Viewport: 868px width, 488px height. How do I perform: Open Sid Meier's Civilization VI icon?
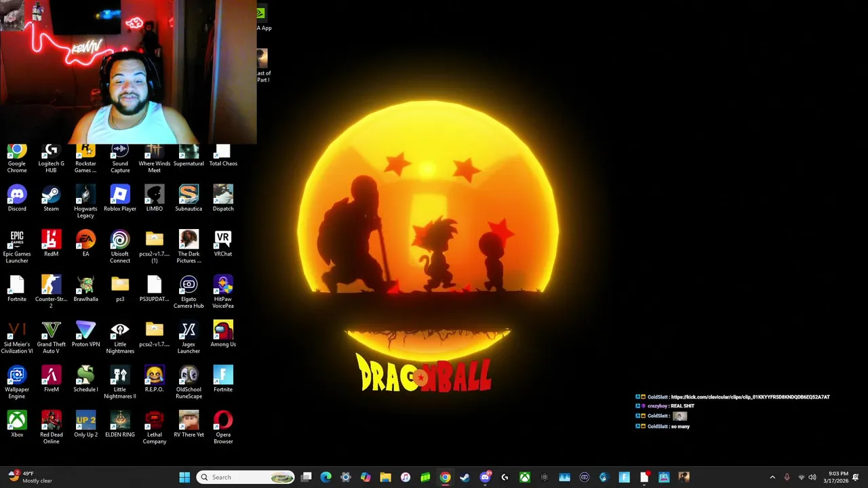point(17,338)
